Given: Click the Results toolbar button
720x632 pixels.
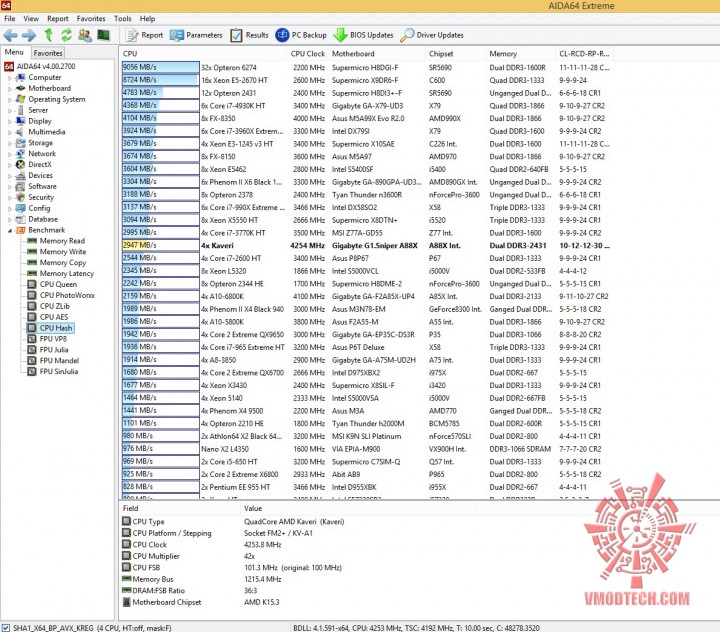Looking at the screenshot, I should [x=249, y=35].
